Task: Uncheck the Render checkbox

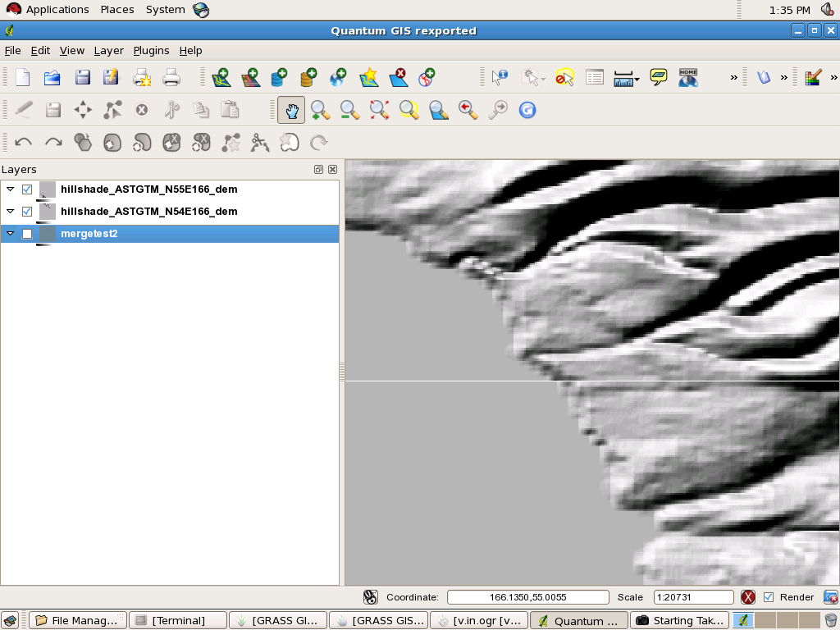Action: pyautogui.click(x=769, y=597)
